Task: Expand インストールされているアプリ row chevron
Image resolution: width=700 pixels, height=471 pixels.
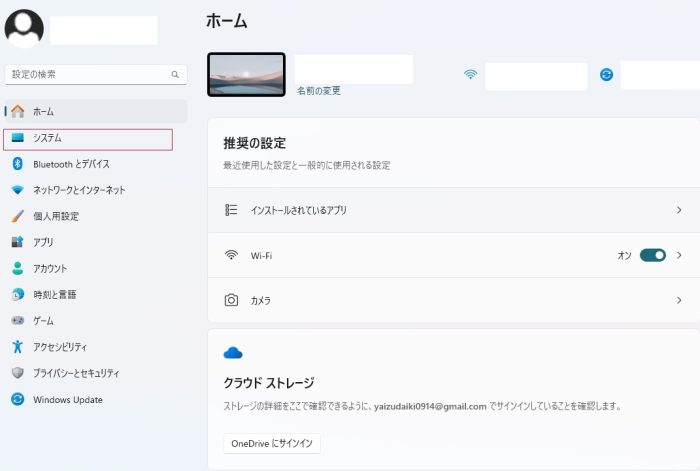Action: [679, 210]
